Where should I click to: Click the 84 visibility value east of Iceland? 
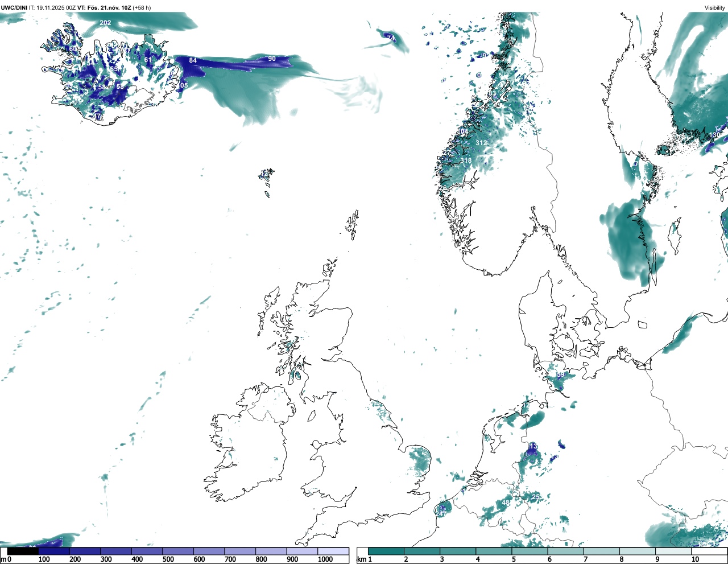tap(193, 60)
